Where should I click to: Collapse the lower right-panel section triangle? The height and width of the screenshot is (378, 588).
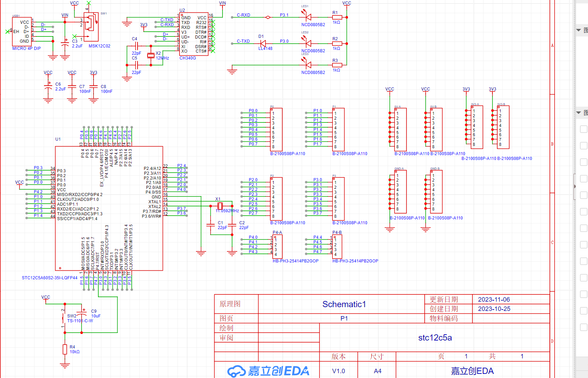[578, 113]
